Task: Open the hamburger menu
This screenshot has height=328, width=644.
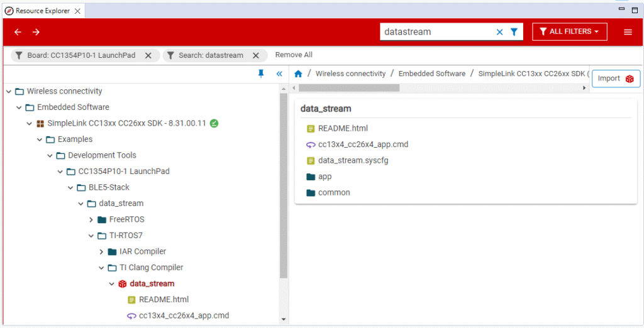Action: point(628,32)
